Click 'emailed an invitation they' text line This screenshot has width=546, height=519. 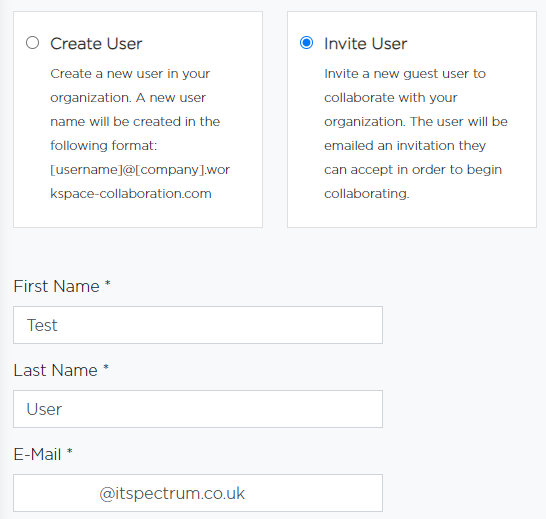pyautogui.click(x=405, y=146)
